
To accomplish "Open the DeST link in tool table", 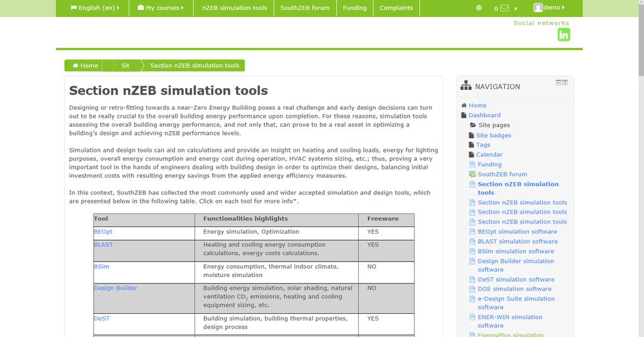I will (101, 319).
